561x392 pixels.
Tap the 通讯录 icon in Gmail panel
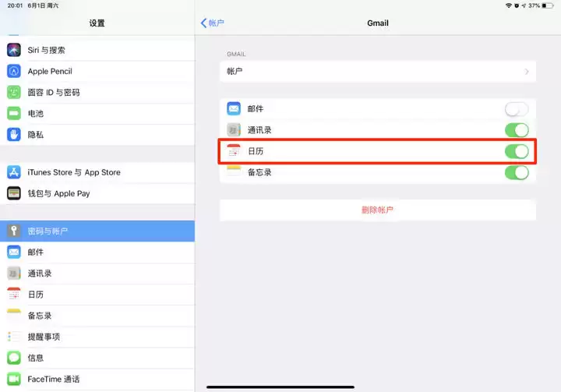click(234, 130)
